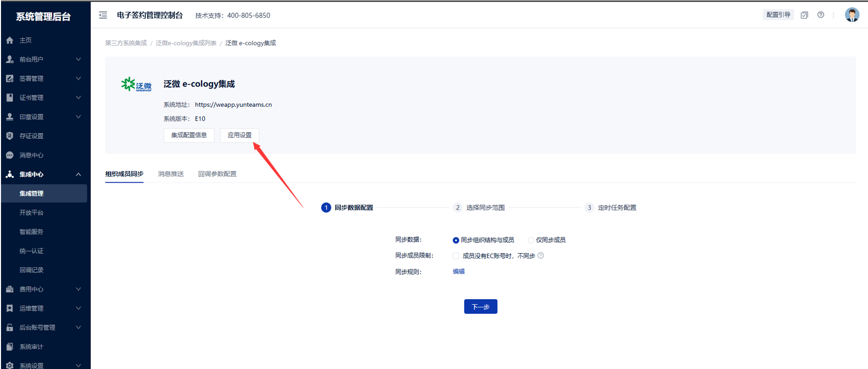Click the 证书管理 sidebar icon

[x=10, y=98]
